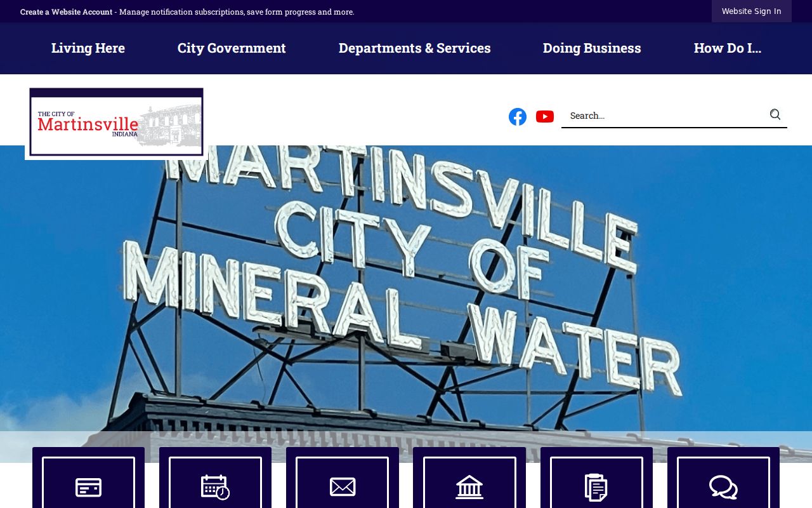Open the chat bubbles tile

coord(723,478)
